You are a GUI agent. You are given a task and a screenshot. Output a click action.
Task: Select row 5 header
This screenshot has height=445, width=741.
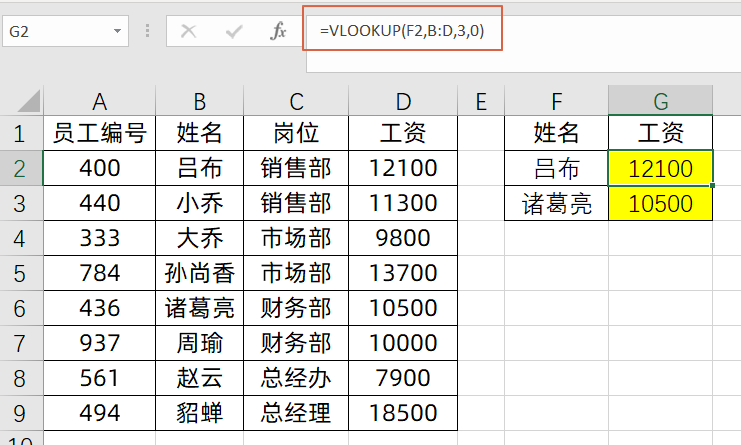pos(21,273)
